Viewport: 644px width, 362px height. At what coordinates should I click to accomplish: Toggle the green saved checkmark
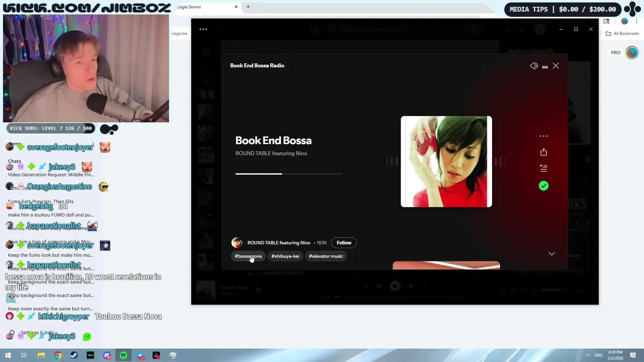543,186
